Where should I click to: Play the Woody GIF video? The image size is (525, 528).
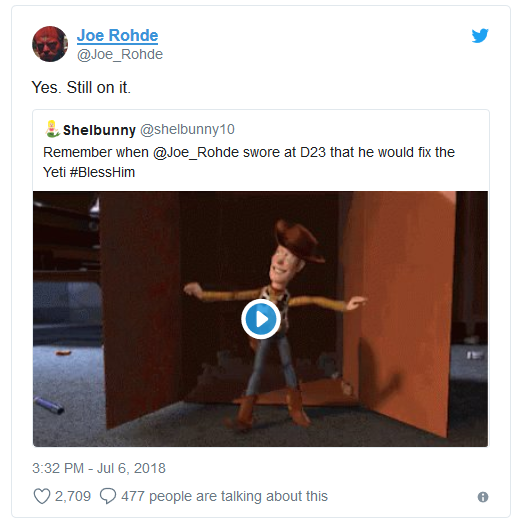tap(261, 319)
